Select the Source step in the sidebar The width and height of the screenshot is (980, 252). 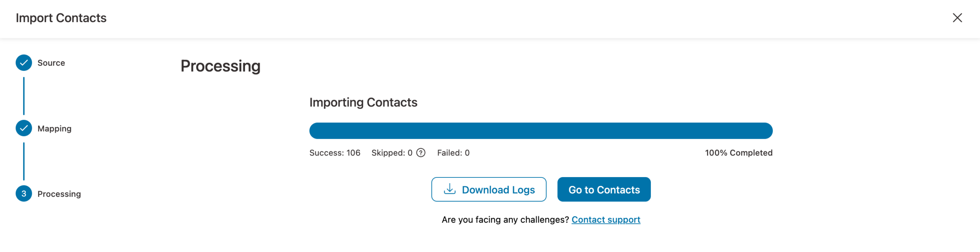51,63
